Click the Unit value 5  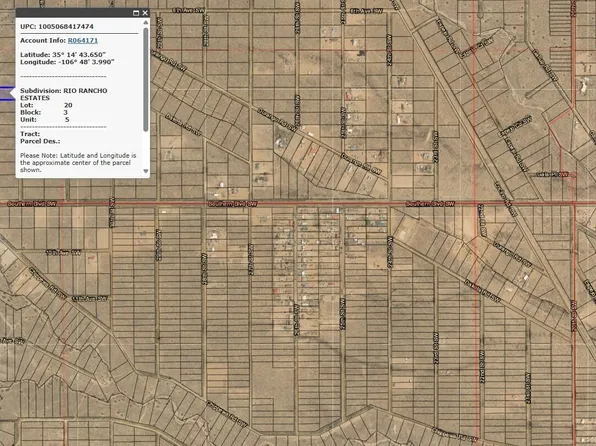pos(67,120)
